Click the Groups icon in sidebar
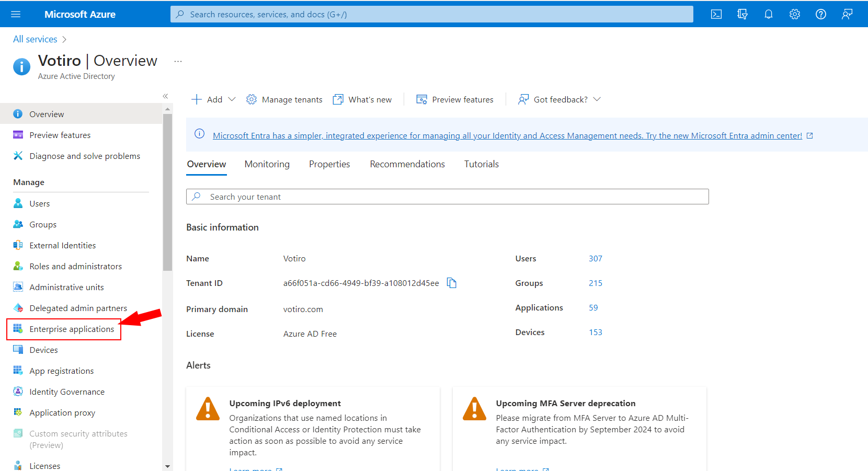This screenshot has width=868, height=471. click(x=18, y=224)
